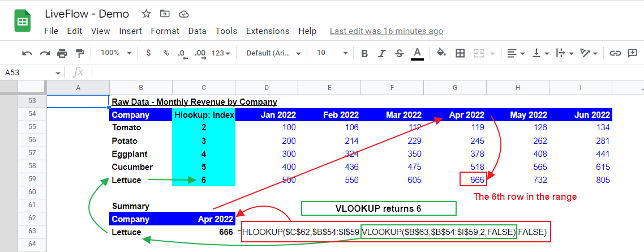Open the Help menu
Screen dimensions: 644x252
[308, 31]
